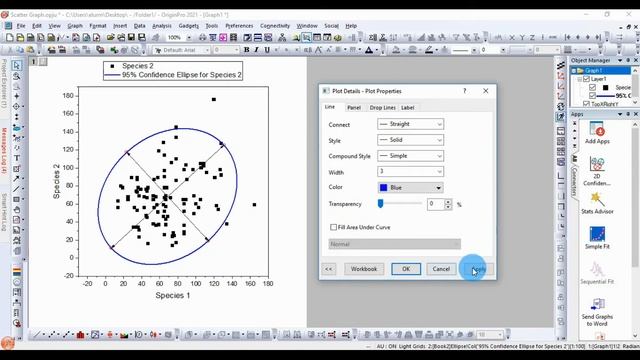This screenshot has height=360, width=640.
Task: Open the File menu
Action: (21, 26)
